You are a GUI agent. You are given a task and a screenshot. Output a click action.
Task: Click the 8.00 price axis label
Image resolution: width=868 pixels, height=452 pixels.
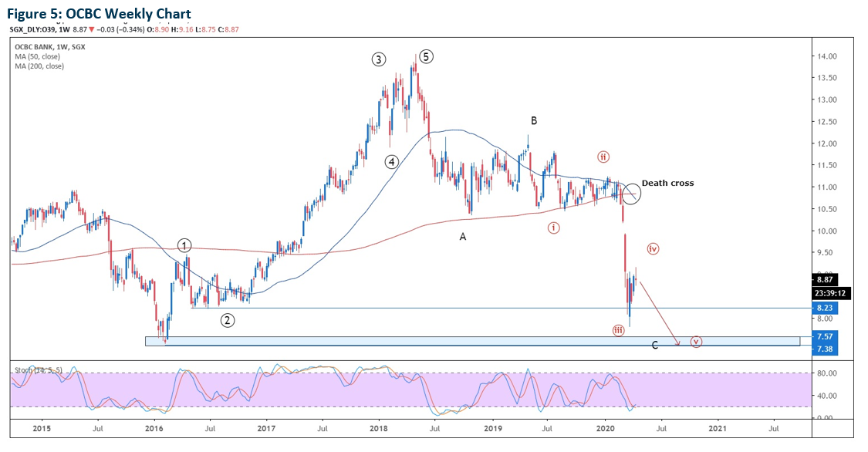click(825, 319)
